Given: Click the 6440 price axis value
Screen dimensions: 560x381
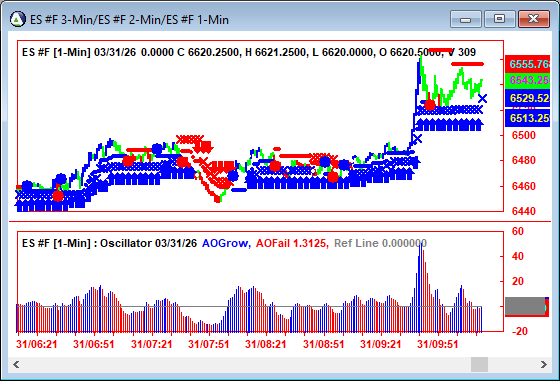Looking at the screenshot, I should click(x=524, y=211).
